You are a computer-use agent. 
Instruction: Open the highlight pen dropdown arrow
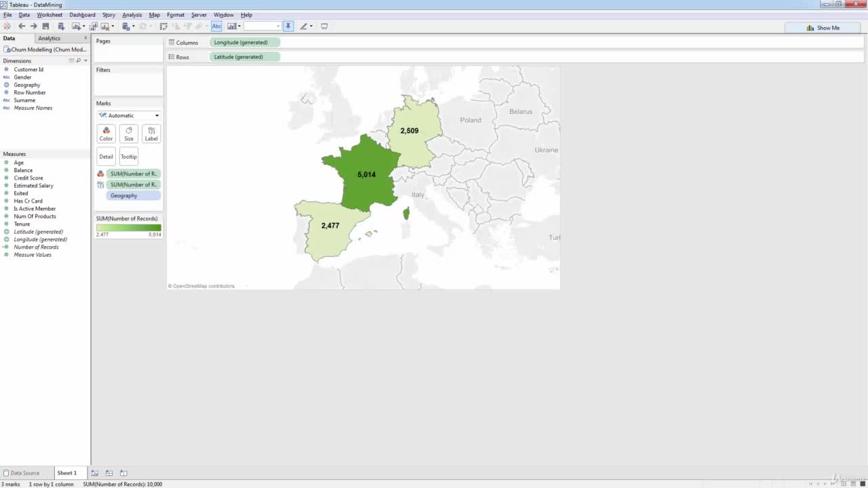pos(311,26)
